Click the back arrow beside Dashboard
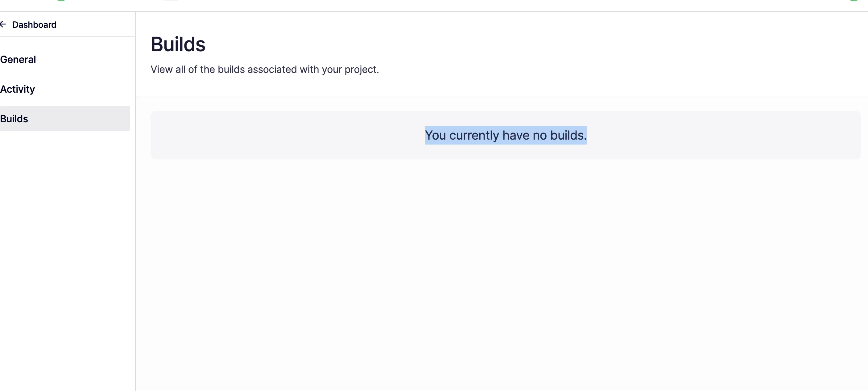This screenshot has height=391, width=868. [x=3, y=24]
